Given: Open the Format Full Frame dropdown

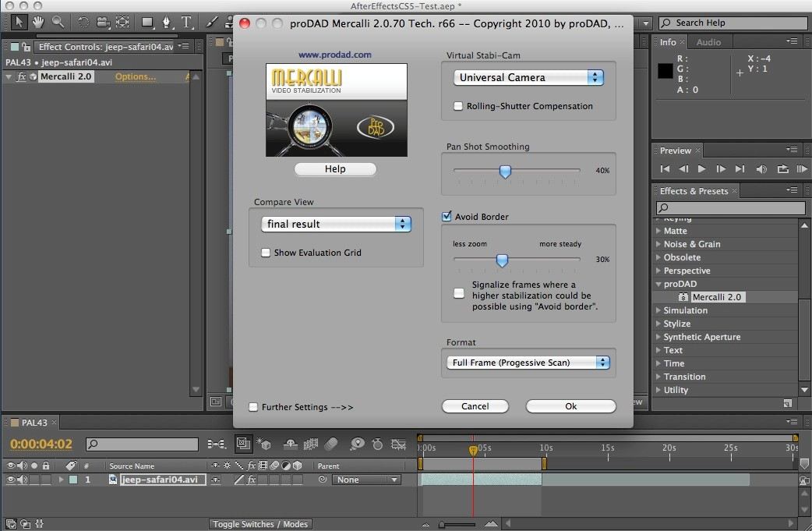Looking at the screenshot, I should (528, 363).
